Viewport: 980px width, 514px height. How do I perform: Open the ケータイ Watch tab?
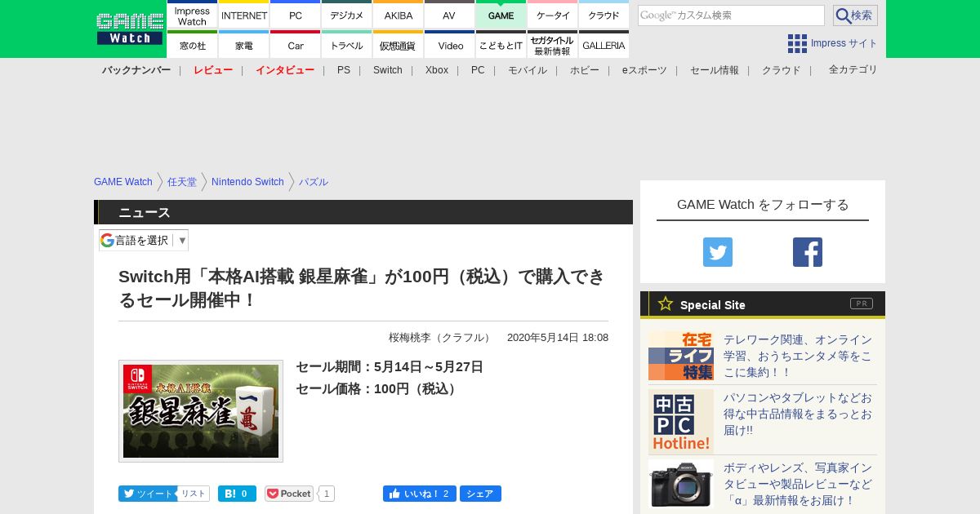[553, 16]
